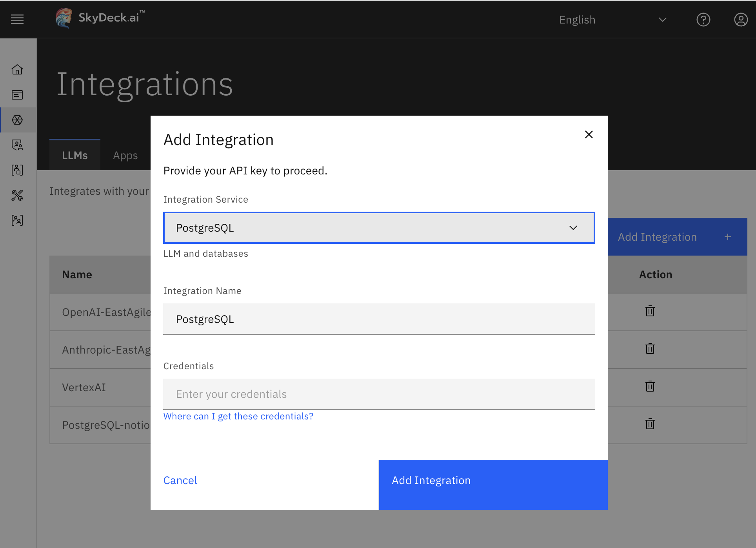Click the blue Add Integration submit button

tap(493, 484)
